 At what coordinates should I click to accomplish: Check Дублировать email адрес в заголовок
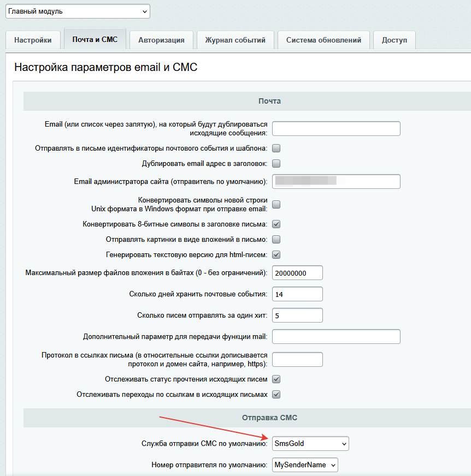[x=276, y=163]
